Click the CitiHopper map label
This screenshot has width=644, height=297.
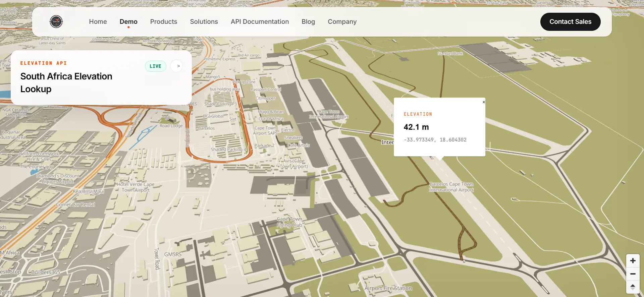266,98
